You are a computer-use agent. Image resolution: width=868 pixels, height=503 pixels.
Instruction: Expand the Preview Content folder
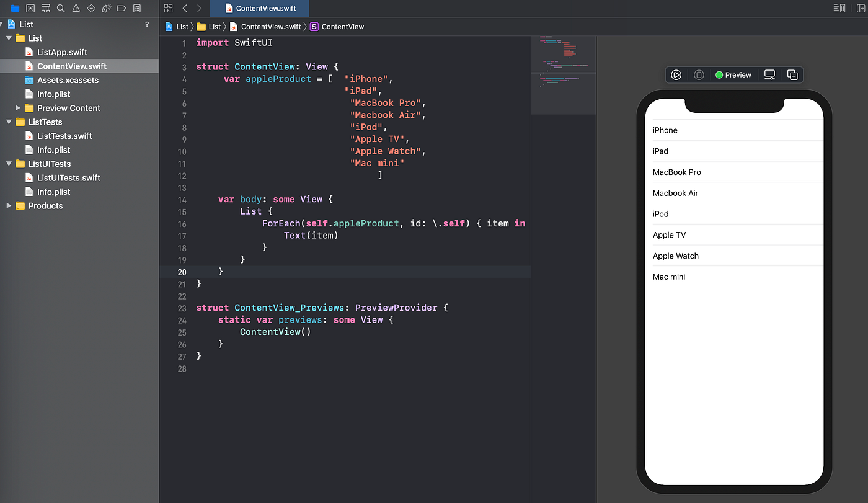[x=17, y=108]
